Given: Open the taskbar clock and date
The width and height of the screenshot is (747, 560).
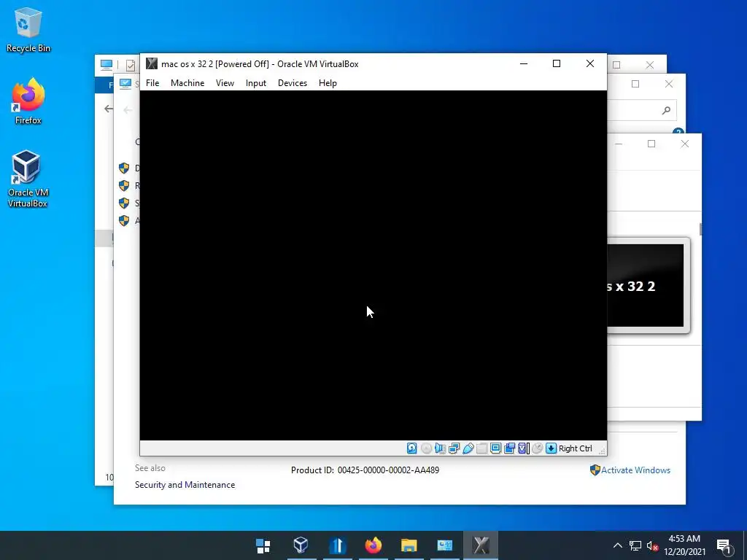Looking at the screenshot, I should click(684, 545).
